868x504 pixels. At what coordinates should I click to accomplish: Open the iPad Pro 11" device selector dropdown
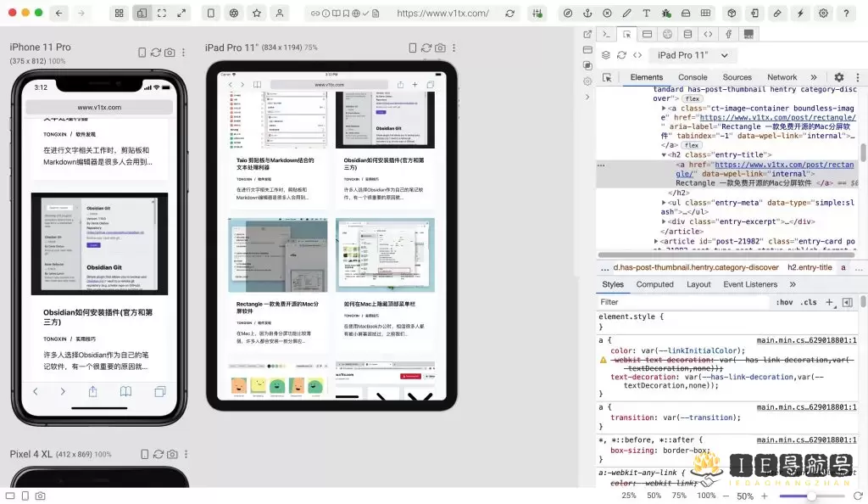pos(692,55)
